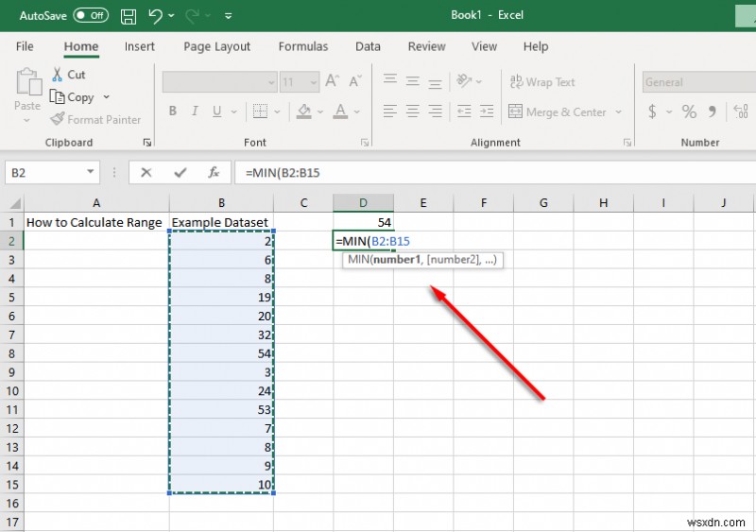Click the Undo arrow icon

click(155, 16)
